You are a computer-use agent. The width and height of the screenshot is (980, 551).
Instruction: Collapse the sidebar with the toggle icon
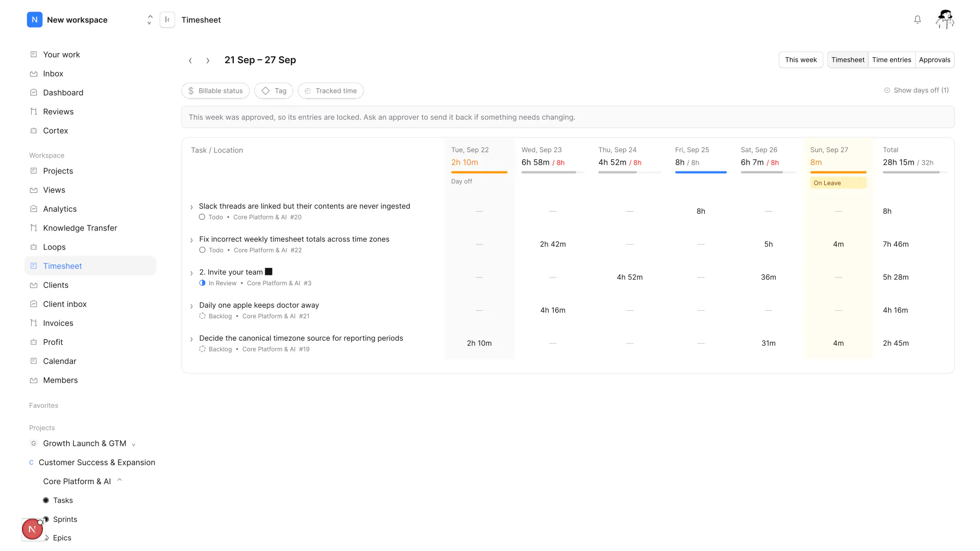[x=167, y=19]
